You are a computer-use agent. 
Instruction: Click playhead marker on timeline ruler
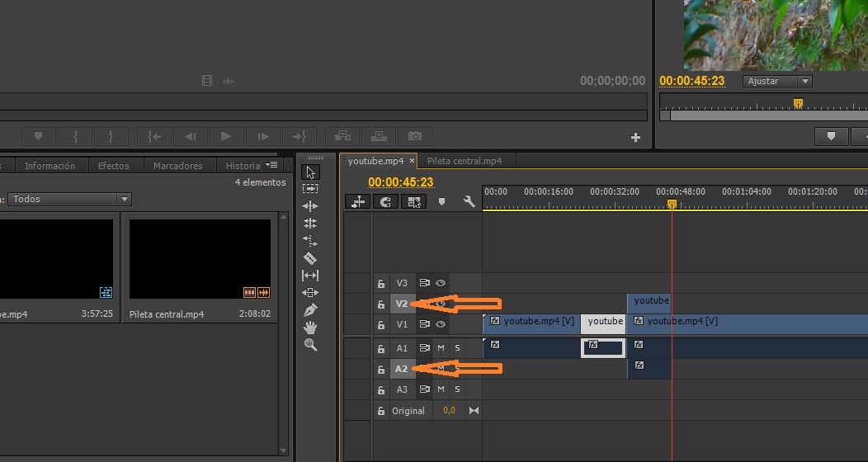tap(672, 204)
